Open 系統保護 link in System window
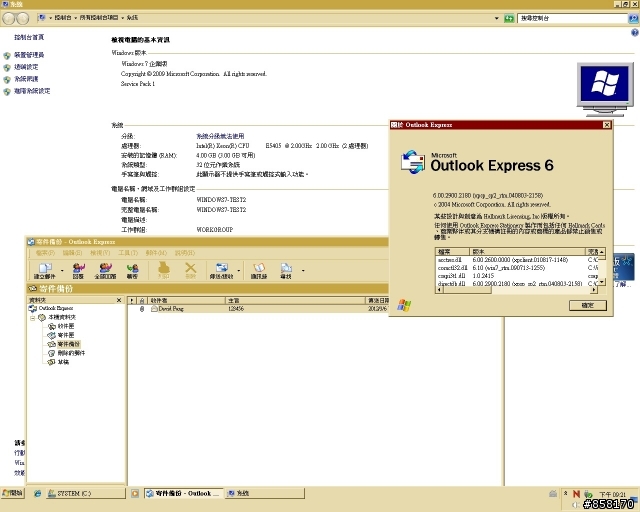 pyautogui.click(x=26, y=79)
